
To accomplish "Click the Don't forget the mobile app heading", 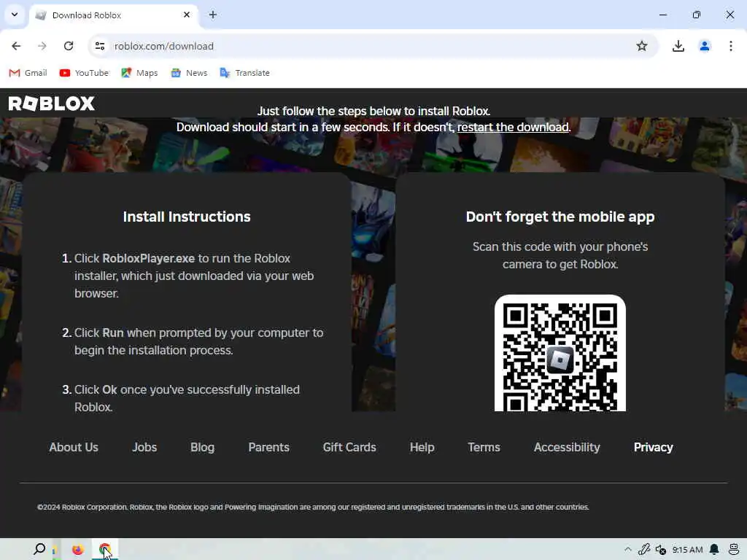I will [560, 217].
